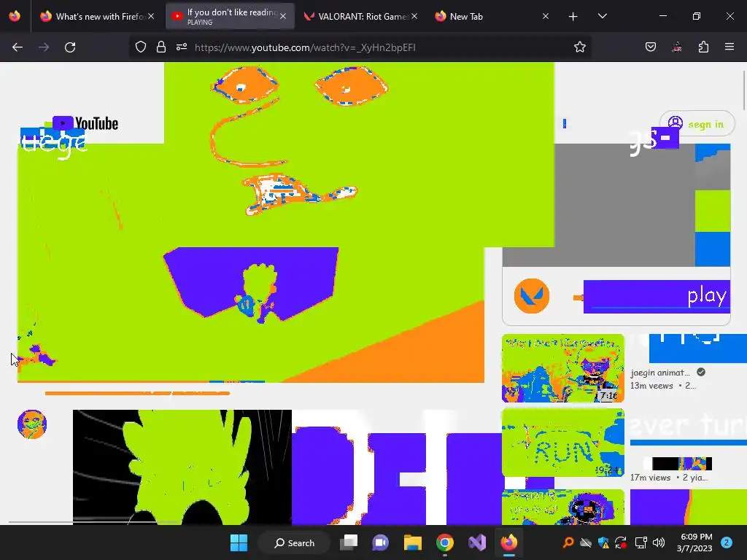The height and width of the screenshot is (560, 747).
Task: Open the third recommended video thumbnail
Action: pyautogui.click(x=562, y=507)
